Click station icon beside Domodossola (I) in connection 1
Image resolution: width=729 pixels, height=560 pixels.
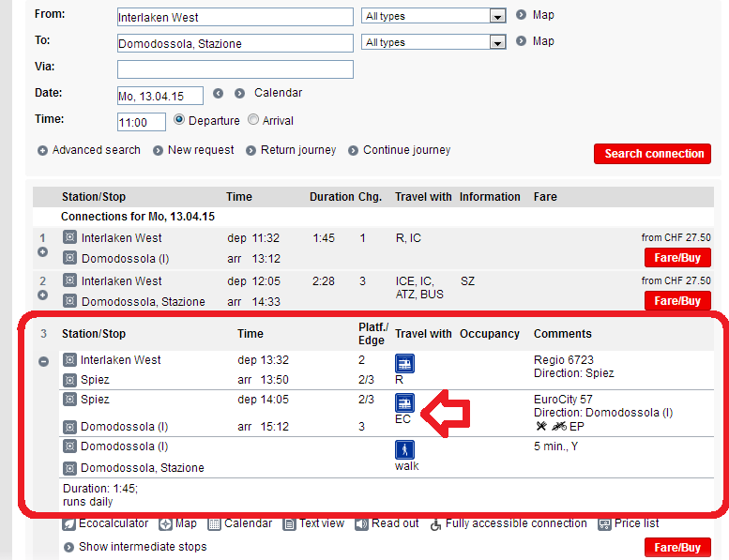[69, 257]
